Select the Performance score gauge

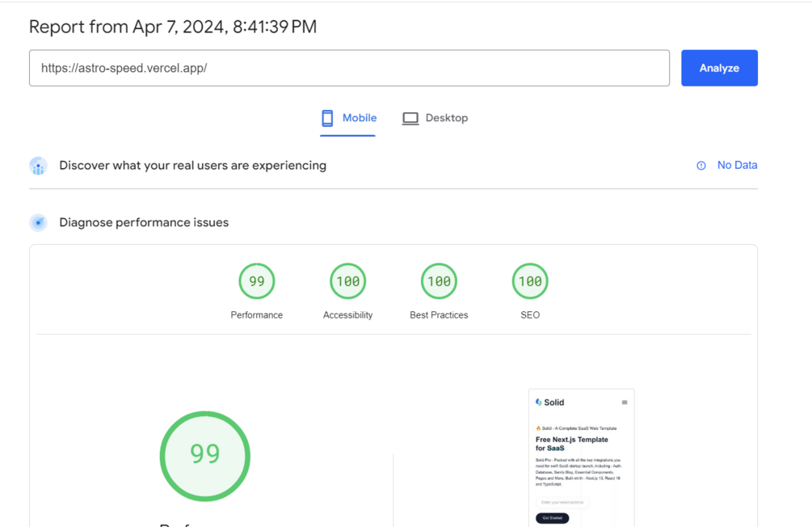(x=257, y=281)
